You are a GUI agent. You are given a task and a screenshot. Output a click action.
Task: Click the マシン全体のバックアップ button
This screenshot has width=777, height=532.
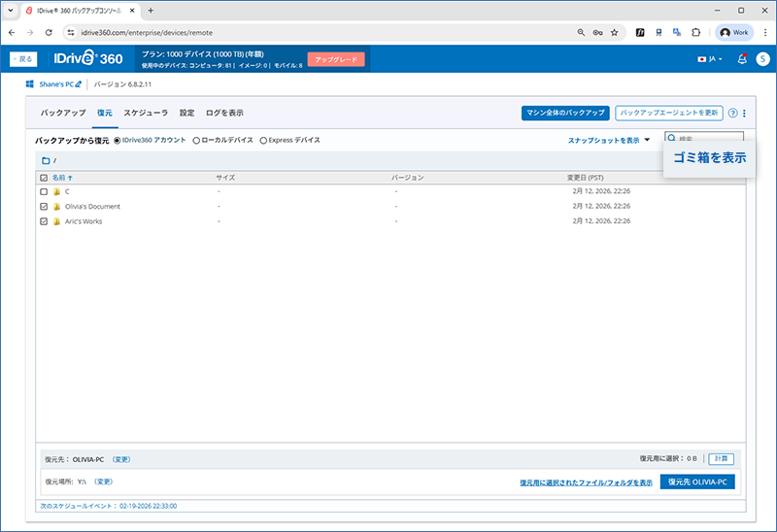pyautogui.click(x=565, y=113)
